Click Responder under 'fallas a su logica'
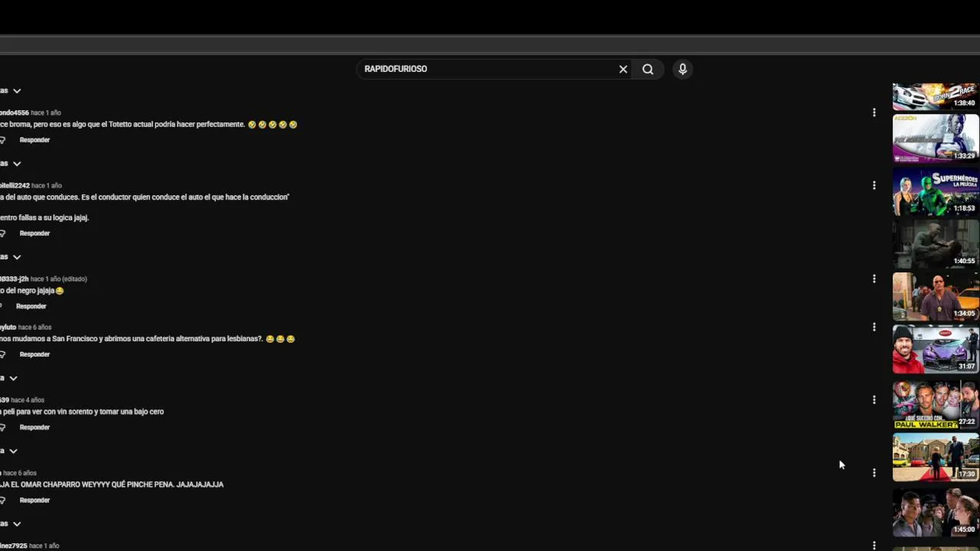Viewport: 980px width, 551px height. coord(34,233)
